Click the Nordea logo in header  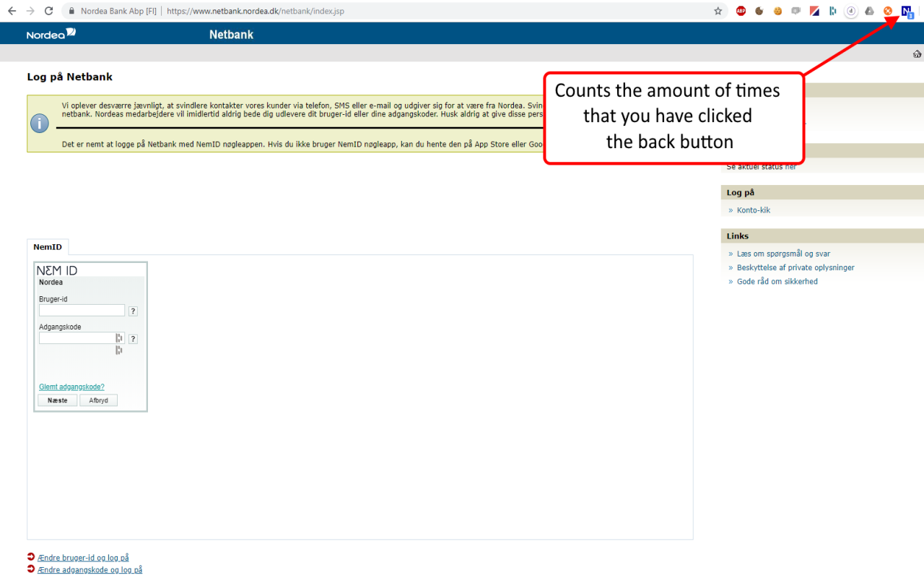(x=51, y=34)
